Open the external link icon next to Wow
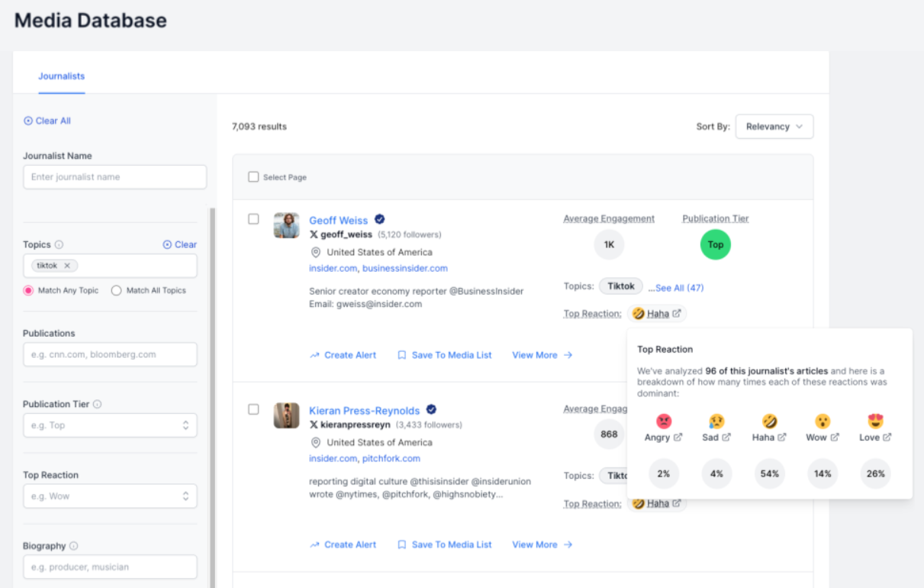Image resolution: width=924 pixels, height=588 pixels. point(835,438)
